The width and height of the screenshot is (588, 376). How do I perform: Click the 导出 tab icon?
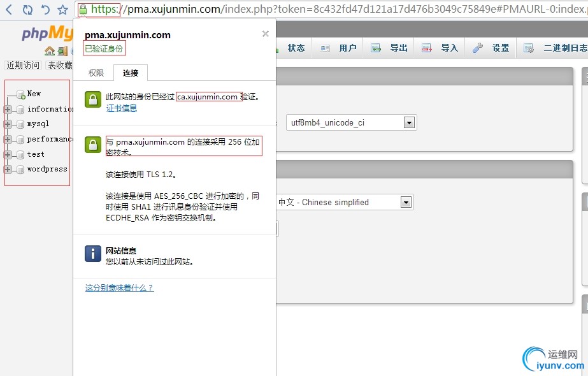pyautogui.click(x=375, y=48)
